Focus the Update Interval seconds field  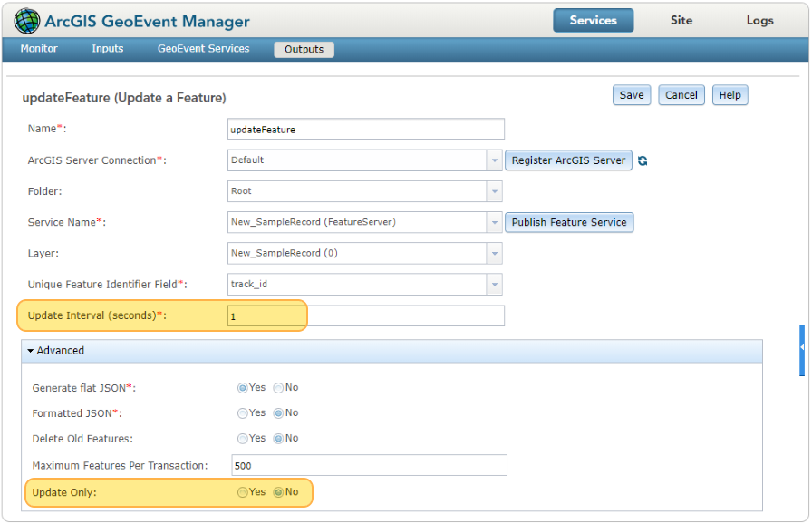pyautogui.click(x=365, y=315)
